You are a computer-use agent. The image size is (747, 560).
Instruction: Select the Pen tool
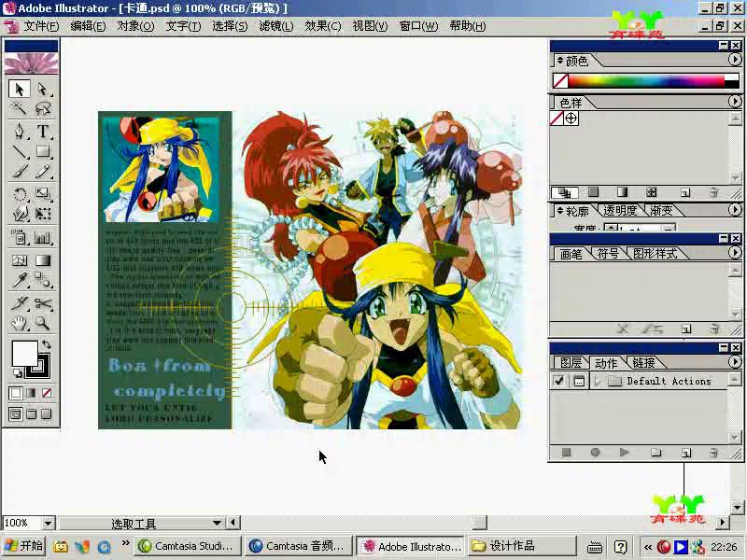(20, 132)
